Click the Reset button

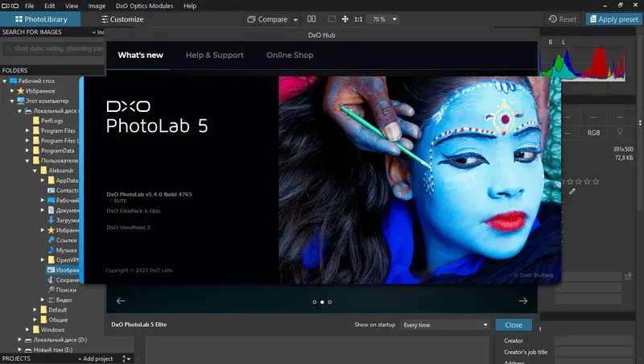[562, 19]
